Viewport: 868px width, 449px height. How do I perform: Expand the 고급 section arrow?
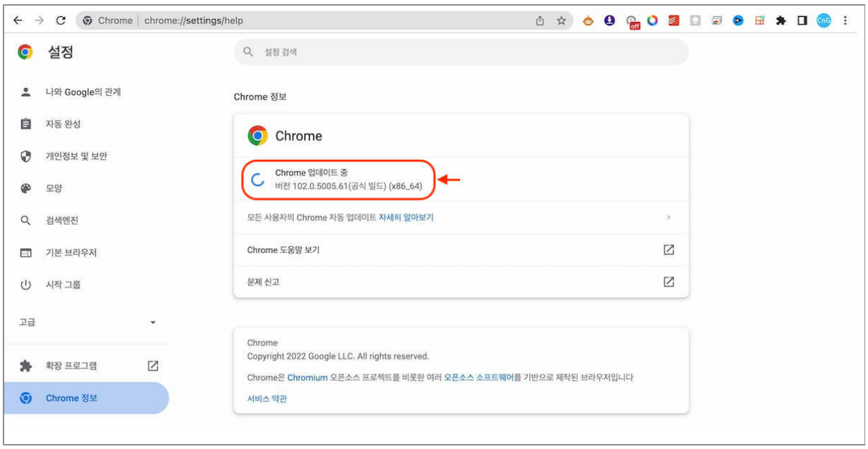point(153,323)
